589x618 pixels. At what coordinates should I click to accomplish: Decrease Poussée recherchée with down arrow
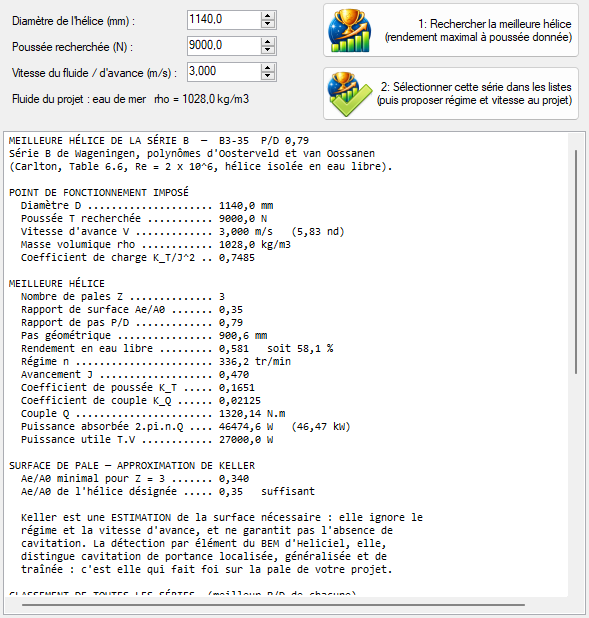coord(268,50)
